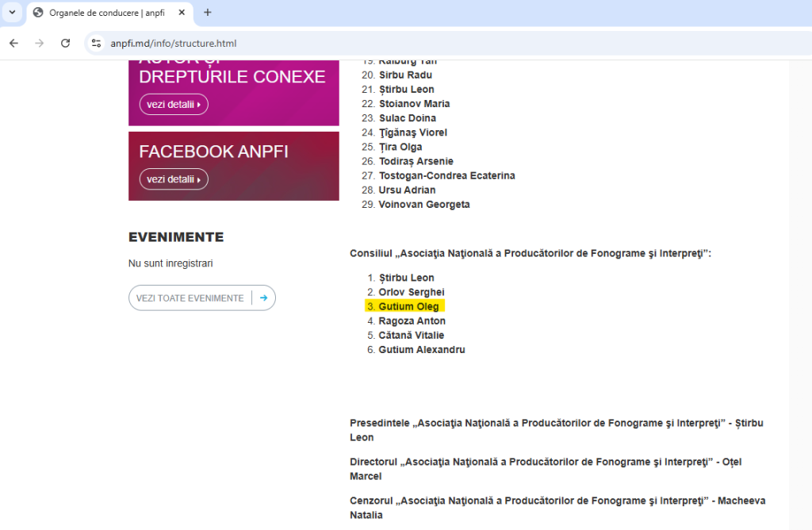812x530 pixels.
Task: Click the Drepturile Conexe banner
Action: click(x=233, y=77)
